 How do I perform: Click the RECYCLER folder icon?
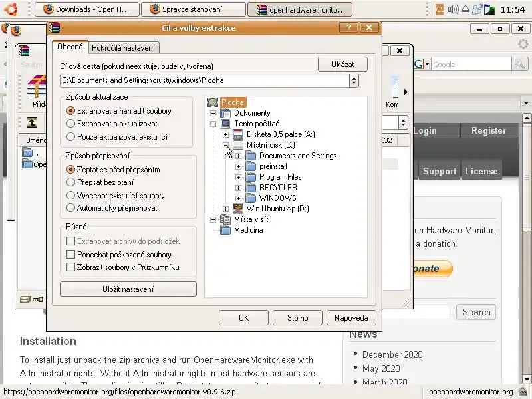tap(251, 188)
